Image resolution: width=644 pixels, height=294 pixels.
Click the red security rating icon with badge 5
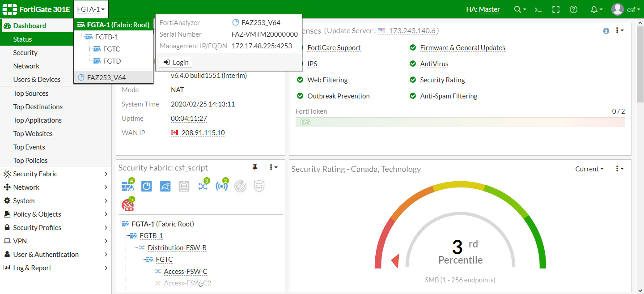click(127, 205)
